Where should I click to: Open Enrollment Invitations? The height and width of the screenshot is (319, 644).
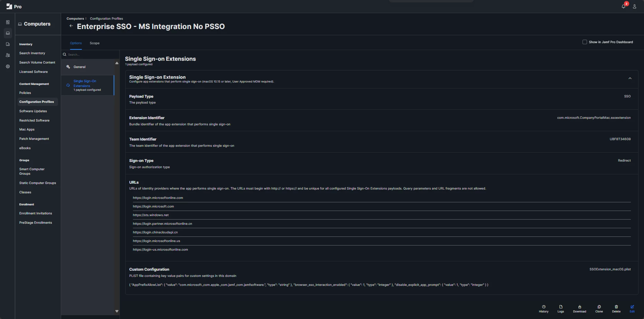(36, 213)
